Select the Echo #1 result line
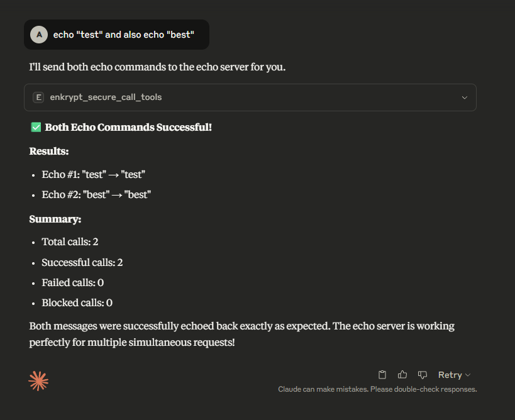515x420 pixels. 94,174
